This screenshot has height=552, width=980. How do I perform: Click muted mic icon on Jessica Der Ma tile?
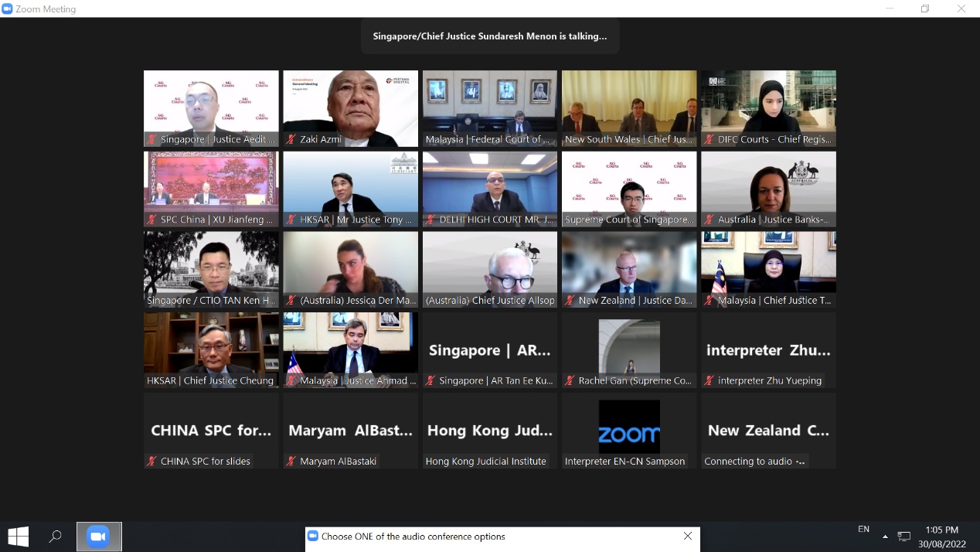(291, 301)
